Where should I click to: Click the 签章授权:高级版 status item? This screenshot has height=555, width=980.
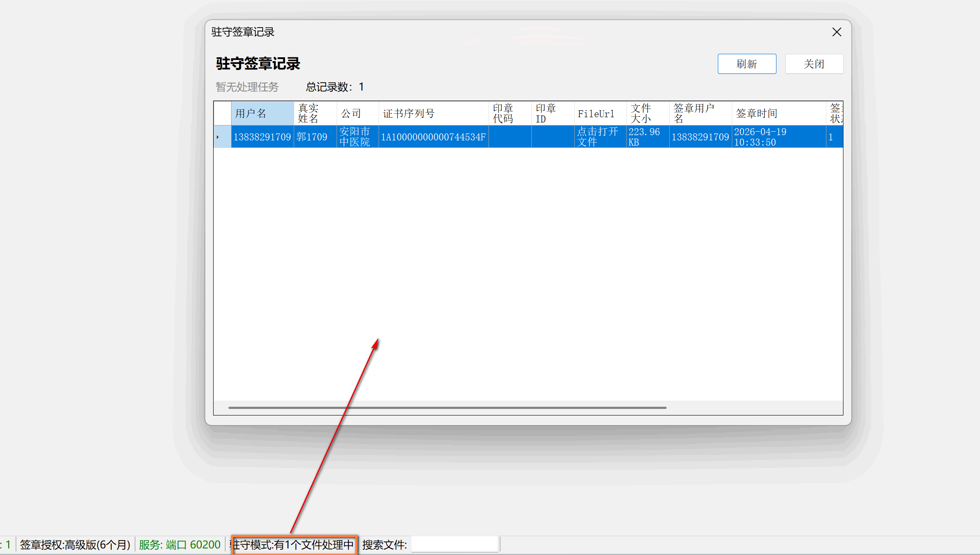click(x=74, y=545)
